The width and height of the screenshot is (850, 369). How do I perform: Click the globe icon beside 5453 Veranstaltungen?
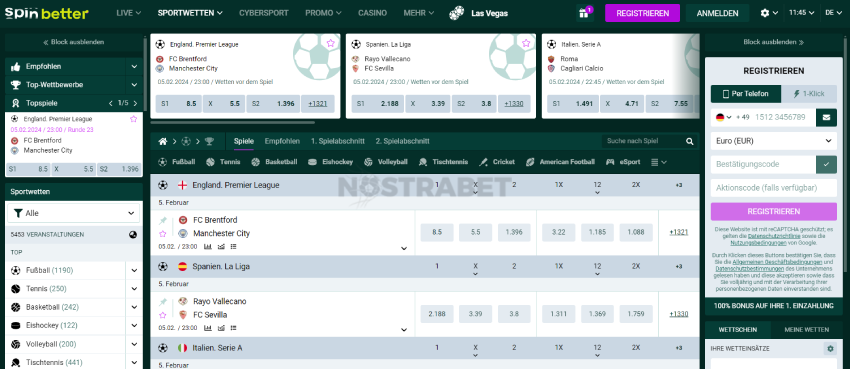(x=133, y=235)
